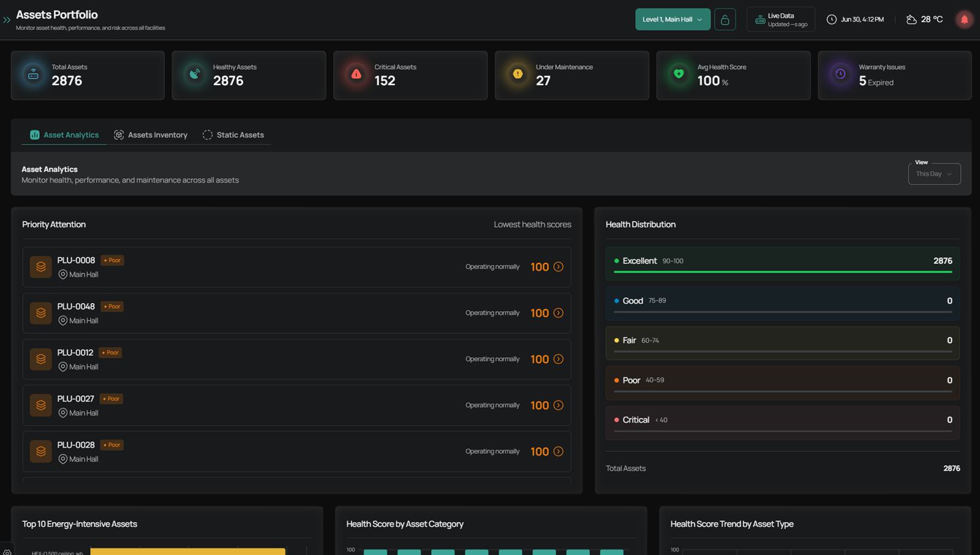Click location pin icon under PLU-0027
Screen dimensions: 980x555
pyautogui.click(x=62, y=413)
